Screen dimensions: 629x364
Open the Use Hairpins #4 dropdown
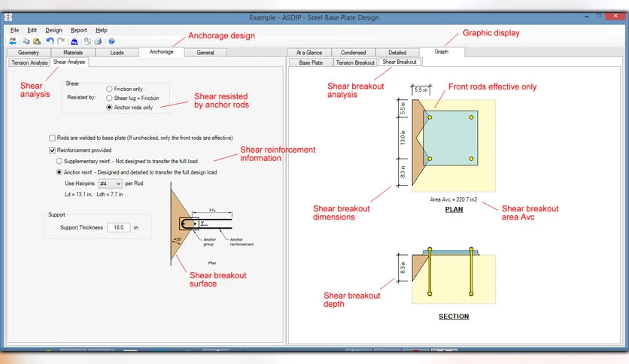click(111, 184)
